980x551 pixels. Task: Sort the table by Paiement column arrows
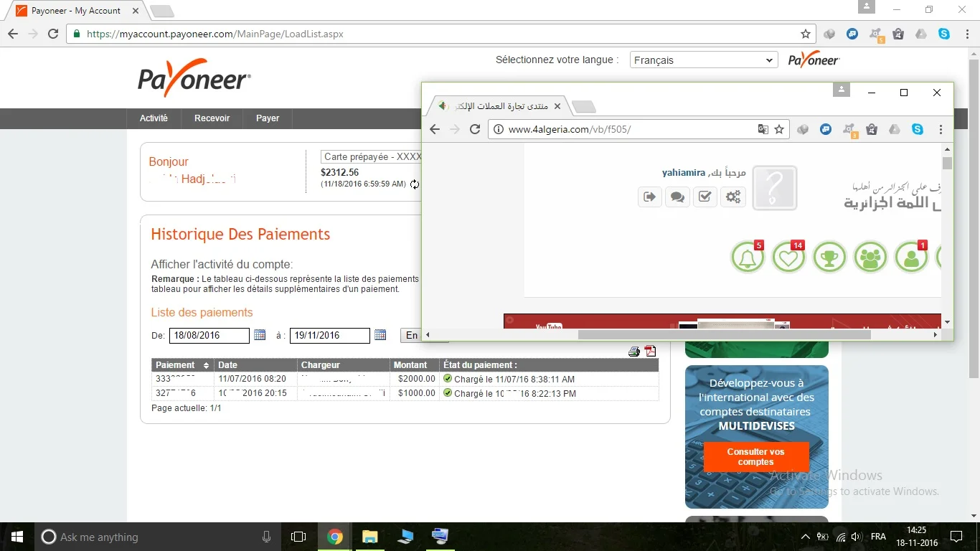click(x=207, y=365)
